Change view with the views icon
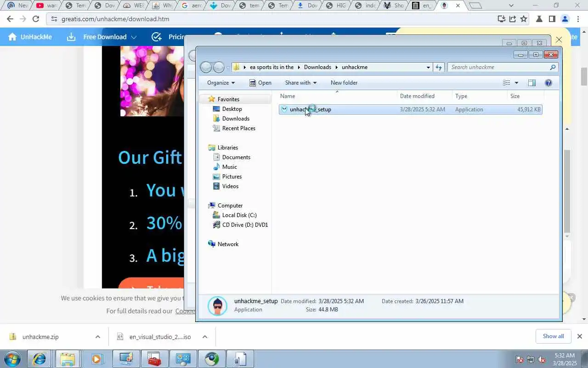The width and height of the screenshot is (588, 368). pos(507,83)
